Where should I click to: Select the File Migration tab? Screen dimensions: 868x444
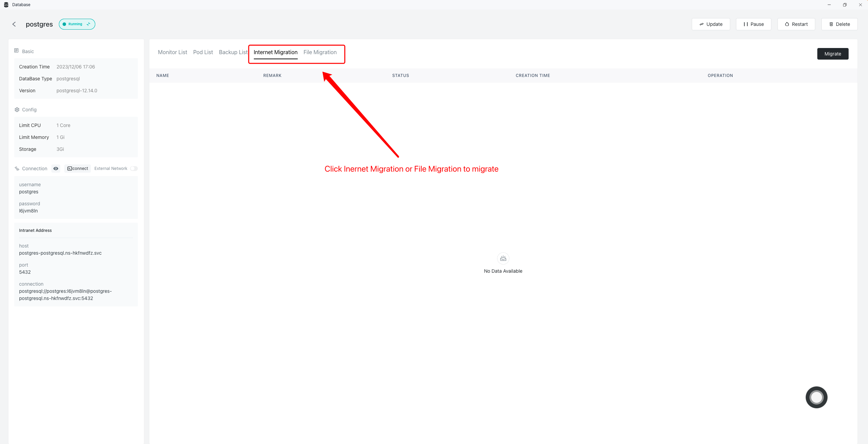tap(320, 52)
